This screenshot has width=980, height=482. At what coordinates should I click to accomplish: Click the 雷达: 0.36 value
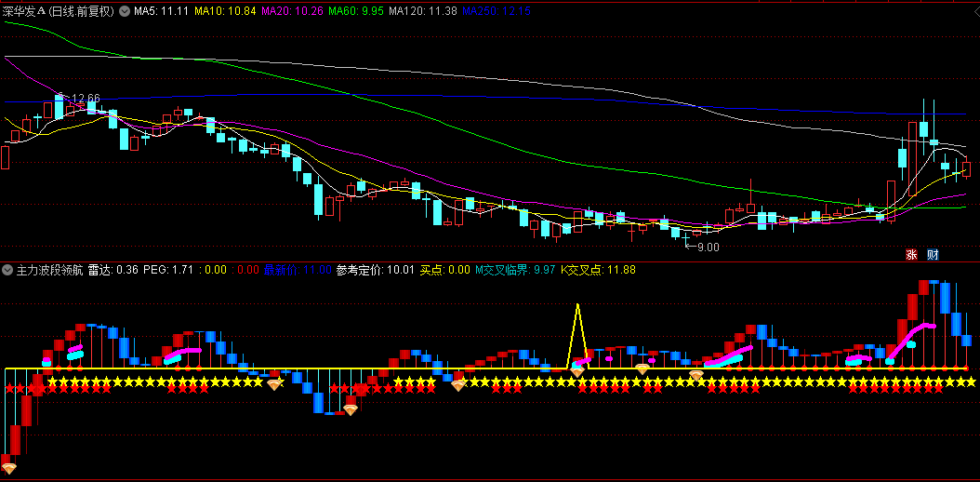113,270
